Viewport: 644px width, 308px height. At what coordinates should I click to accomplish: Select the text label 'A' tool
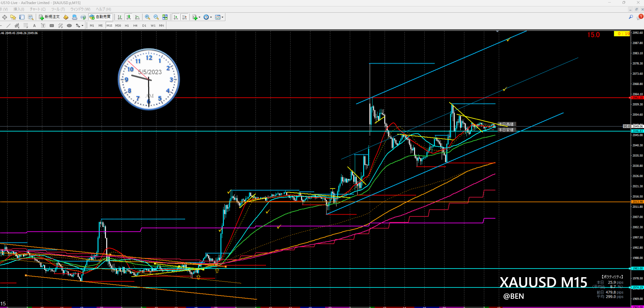pos(35,26)
